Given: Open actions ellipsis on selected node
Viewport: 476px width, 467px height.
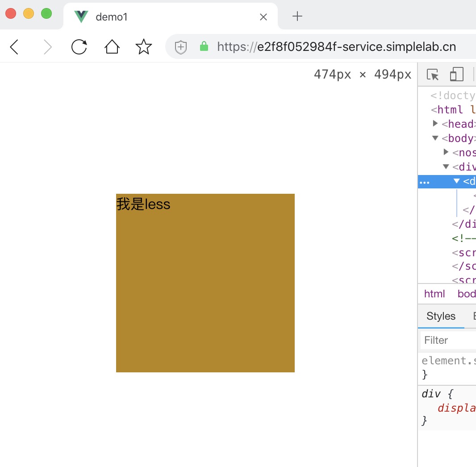Looking at the screenshot, I should [x=424, y=182].
